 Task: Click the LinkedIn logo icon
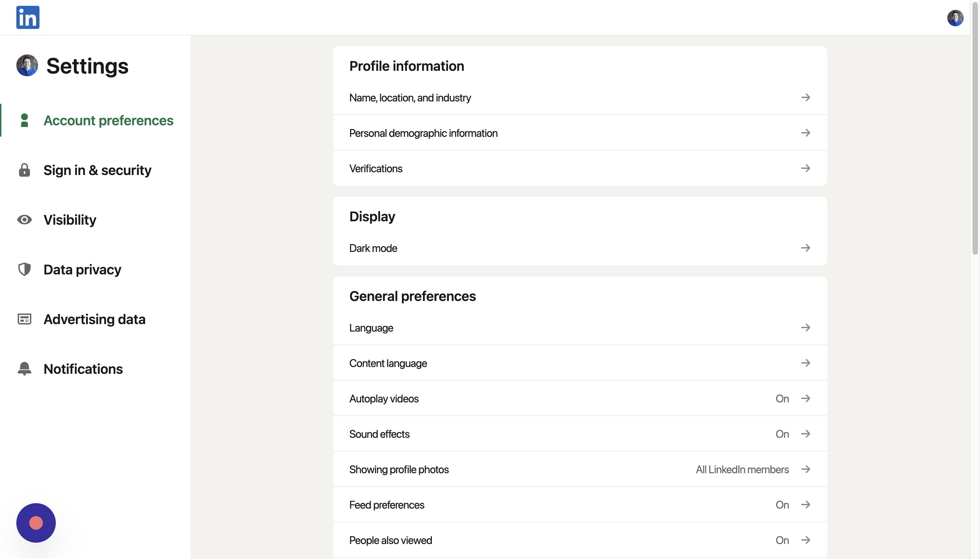click(x=28, y=17)
